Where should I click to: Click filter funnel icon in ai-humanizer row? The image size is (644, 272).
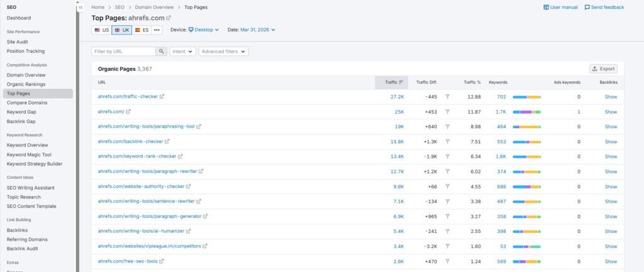447,231
